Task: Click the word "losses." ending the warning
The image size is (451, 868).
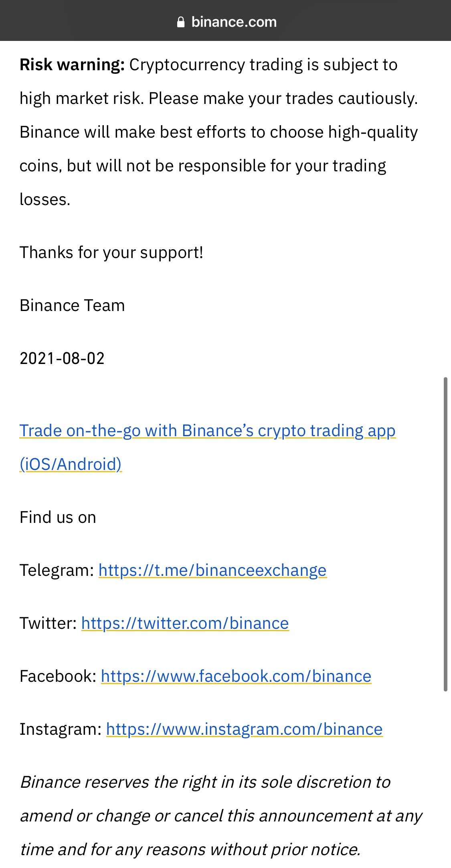Action: click(x=45, y=199)
